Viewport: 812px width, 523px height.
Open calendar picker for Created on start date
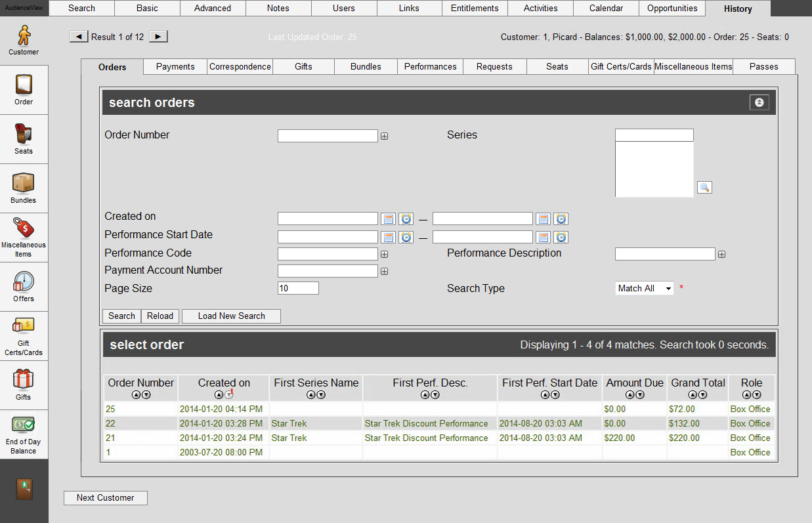tap(388, 219)
